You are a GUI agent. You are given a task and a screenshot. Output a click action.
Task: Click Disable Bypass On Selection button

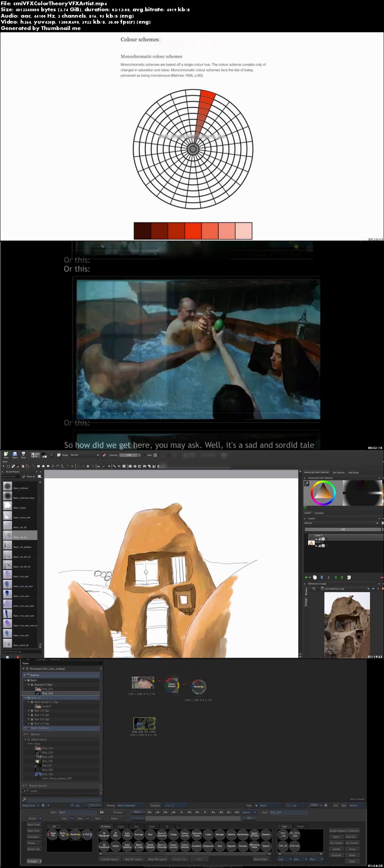point(344,830)
